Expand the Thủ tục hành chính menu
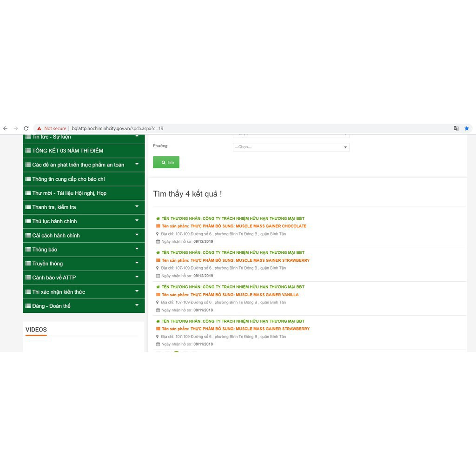476x476 pixels. [x=137, y=221]
